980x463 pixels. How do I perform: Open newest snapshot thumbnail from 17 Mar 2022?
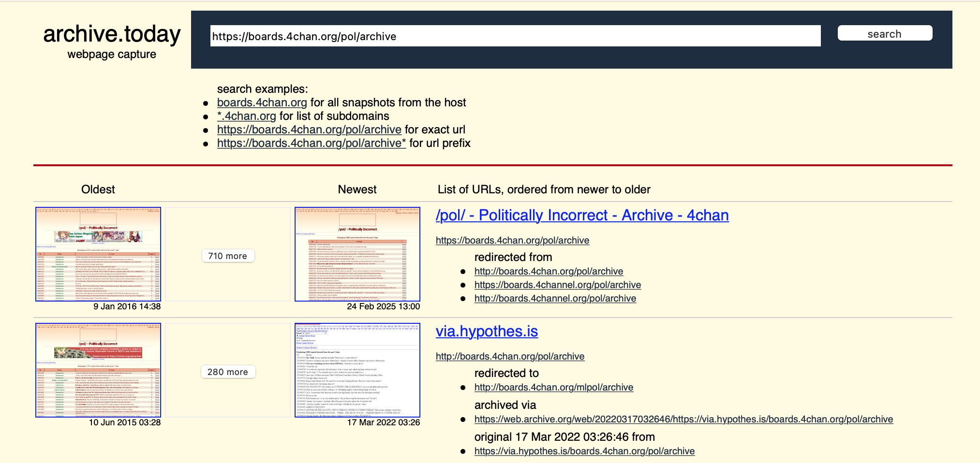point(357,370)
